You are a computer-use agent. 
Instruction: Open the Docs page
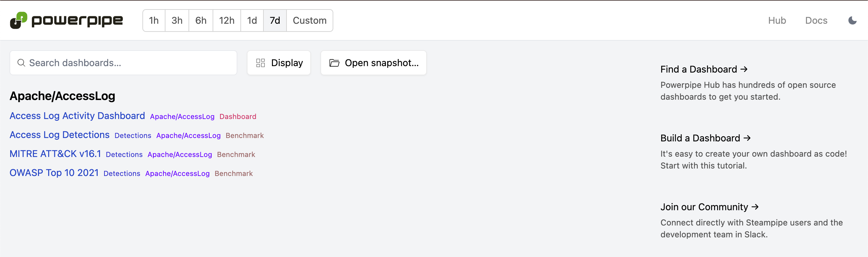click(x=816, y=21)
